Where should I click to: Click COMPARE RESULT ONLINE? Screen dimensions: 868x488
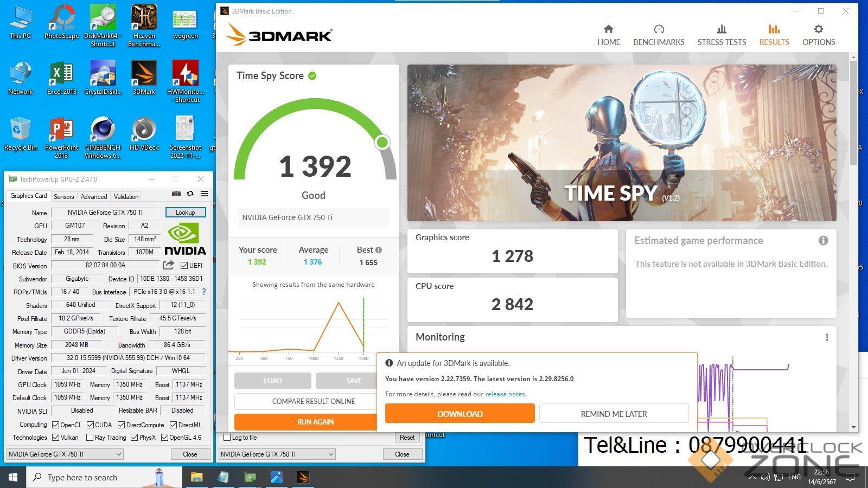pos(306,401)
